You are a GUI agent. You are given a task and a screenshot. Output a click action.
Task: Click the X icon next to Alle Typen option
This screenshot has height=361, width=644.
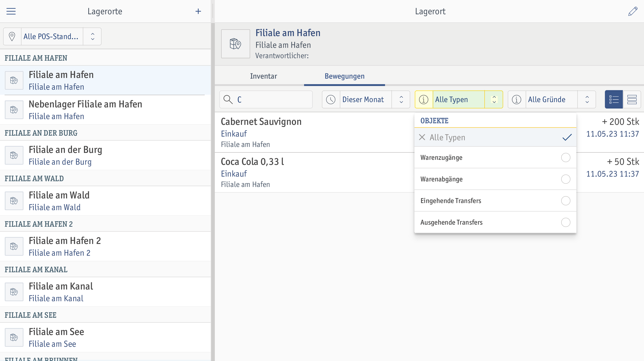(x=422, y=137)
